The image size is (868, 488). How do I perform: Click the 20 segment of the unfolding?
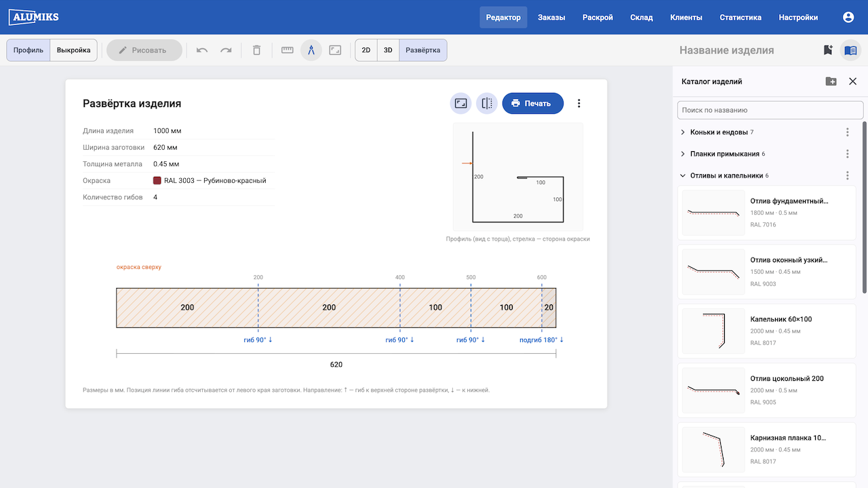[549, 308]
